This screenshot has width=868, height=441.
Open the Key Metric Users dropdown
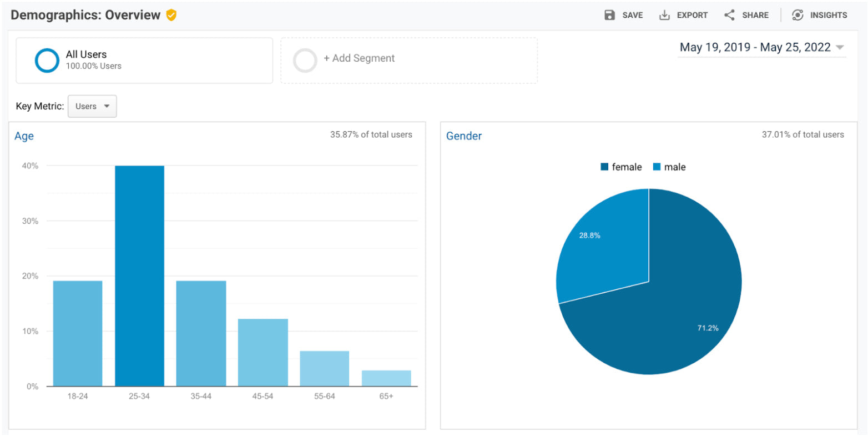[92, 106]
